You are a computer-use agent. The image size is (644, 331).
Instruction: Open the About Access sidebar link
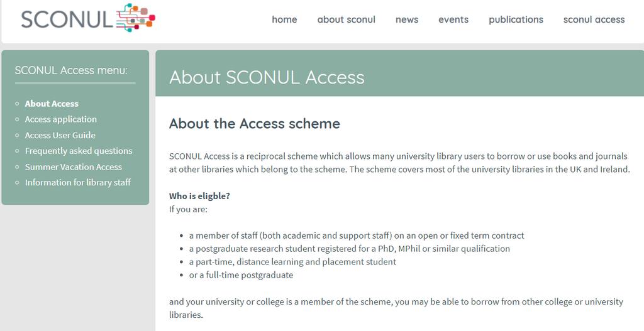52,104
